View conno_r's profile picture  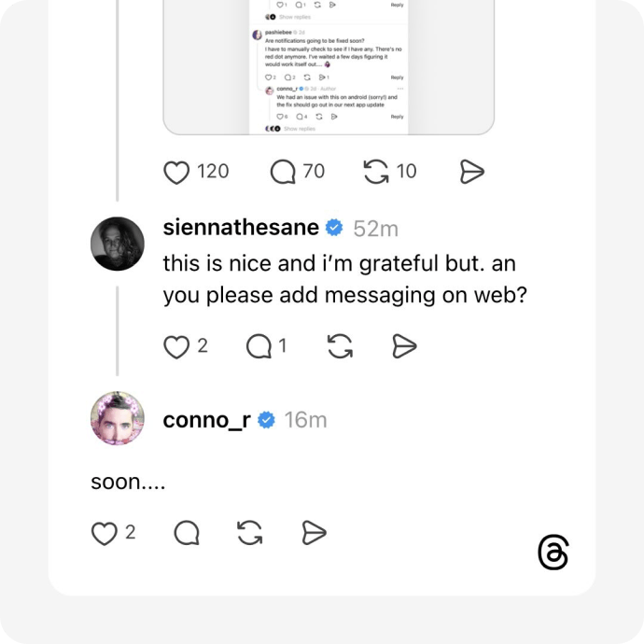[x=118, y=418]
